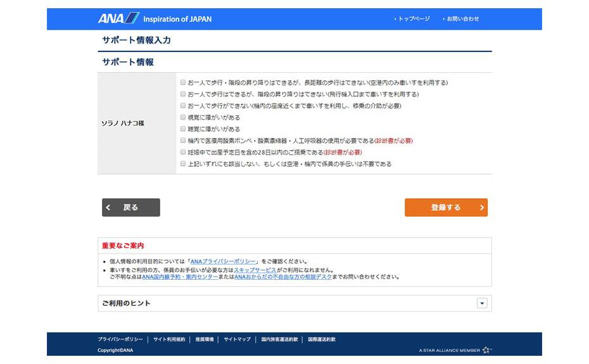589x364 pixels.
Task: Check the 視覚に障がいがある checkbox
Action: (183, 117)
